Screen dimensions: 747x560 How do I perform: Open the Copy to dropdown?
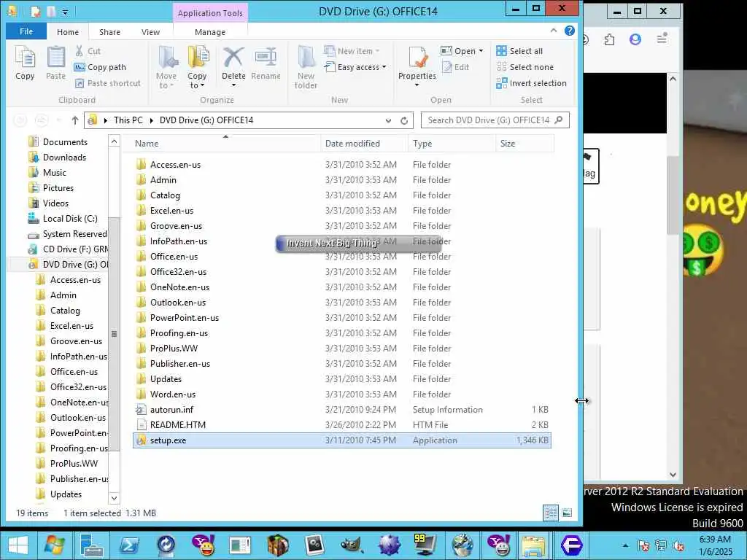[197, 67]
